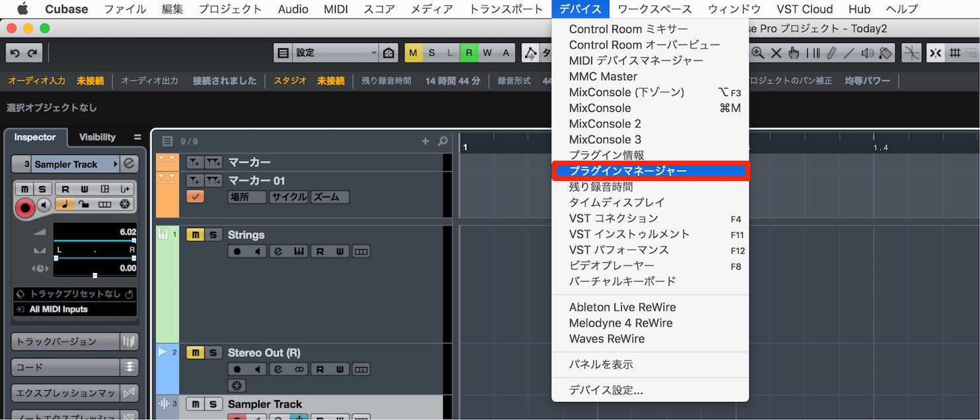Toggle musical timebase note icon in Inspector
Viewport: 980px width, 420px height.
65,204
